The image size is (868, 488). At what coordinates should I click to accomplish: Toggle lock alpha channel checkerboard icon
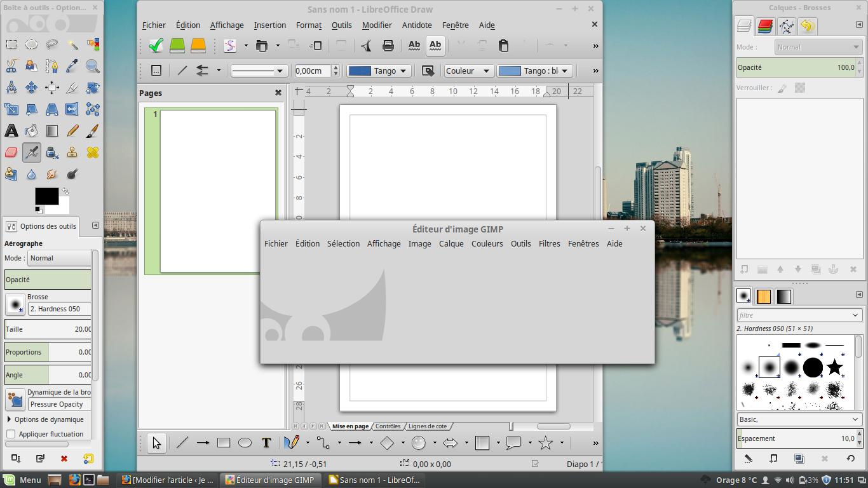click(800, 88)
